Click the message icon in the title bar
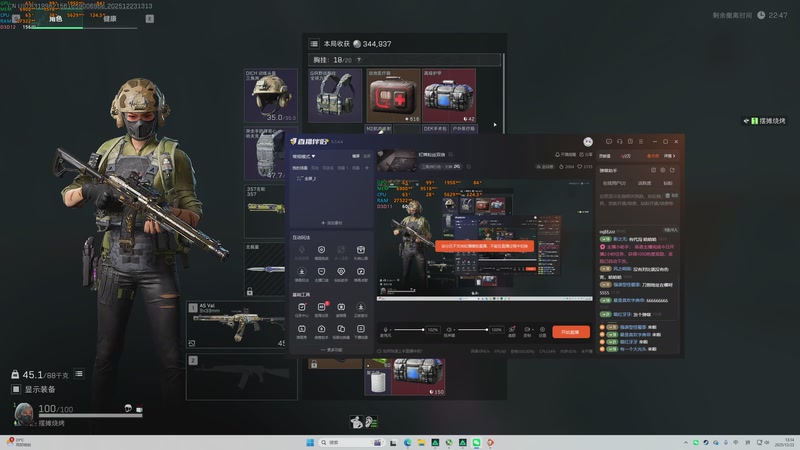Image resolution: width=800 pixels, height=450 pixels. point(609,142)
